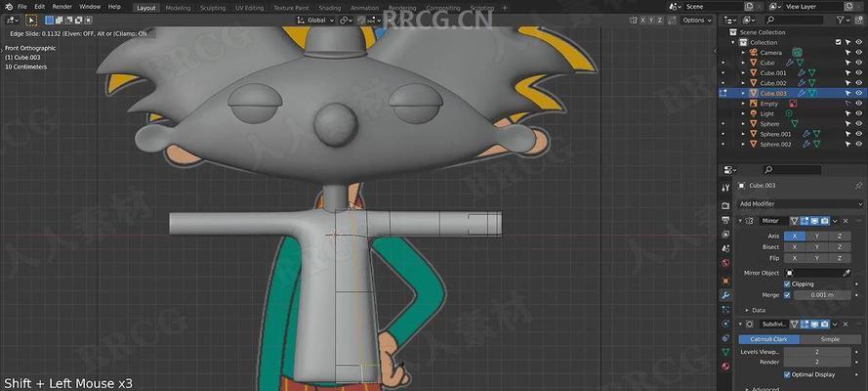Toggle the X mirror option in header

pos(642,20)
